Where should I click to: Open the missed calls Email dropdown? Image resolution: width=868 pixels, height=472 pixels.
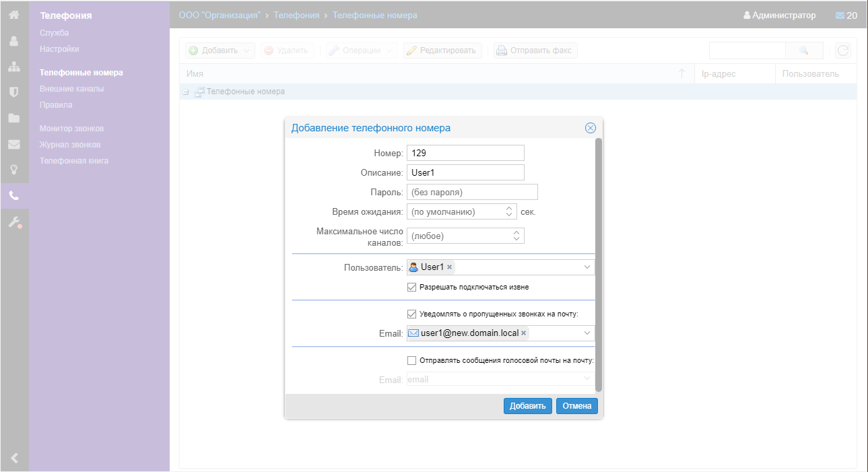pyautogui.click(x=587, y=333)
